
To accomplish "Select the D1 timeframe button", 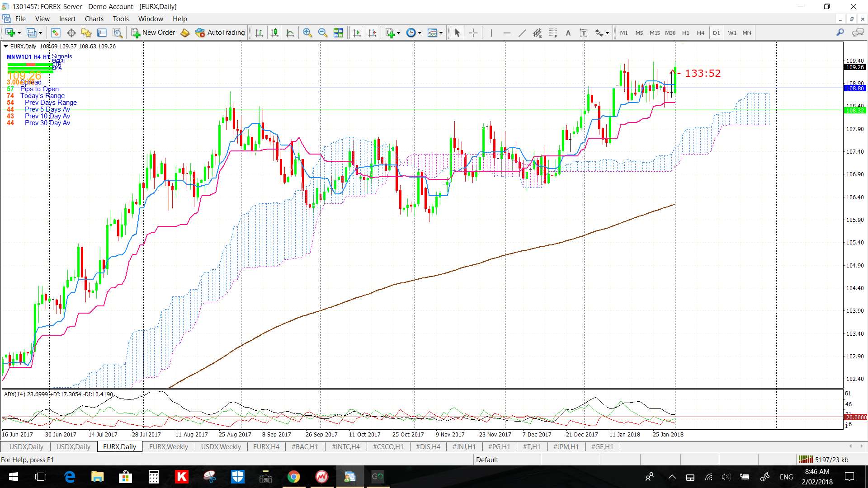I will point(717,33).
